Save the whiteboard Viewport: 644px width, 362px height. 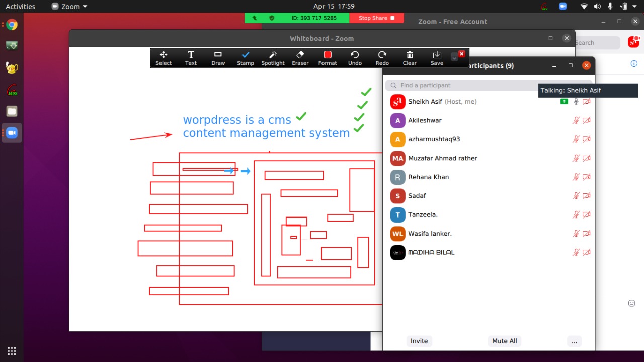[437, 58]
